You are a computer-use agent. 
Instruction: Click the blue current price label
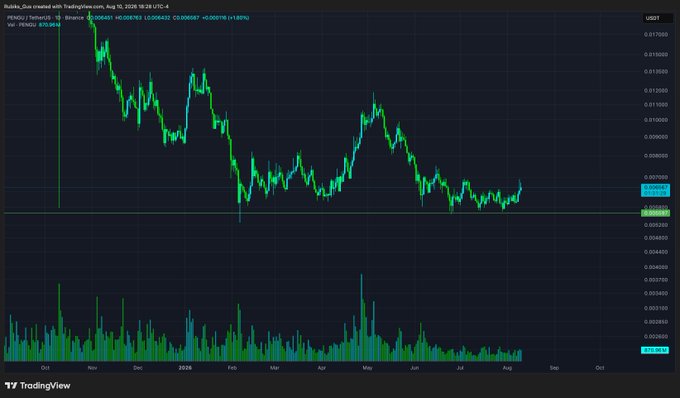655,190
